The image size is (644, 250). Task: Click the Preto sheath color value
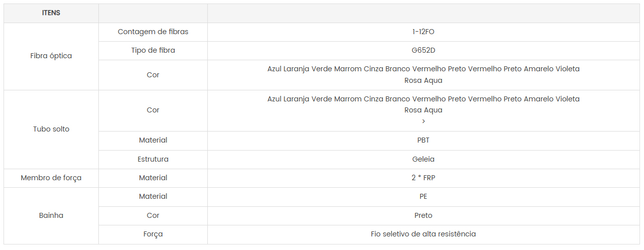point(423,215)
